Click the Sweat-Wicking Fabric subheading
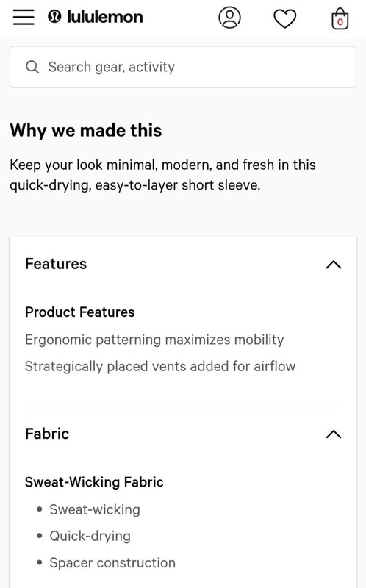 click(94, 482)
